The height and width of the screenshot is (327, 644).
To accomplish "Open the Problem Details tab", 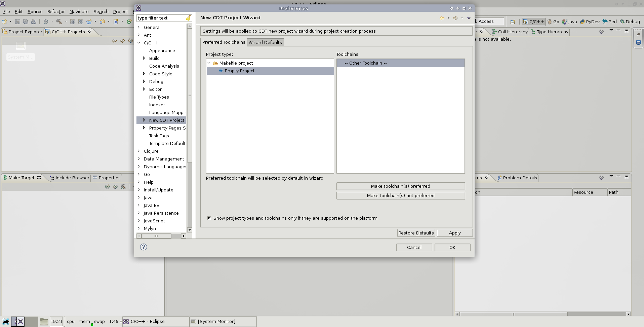I will (x=517, y=178).
